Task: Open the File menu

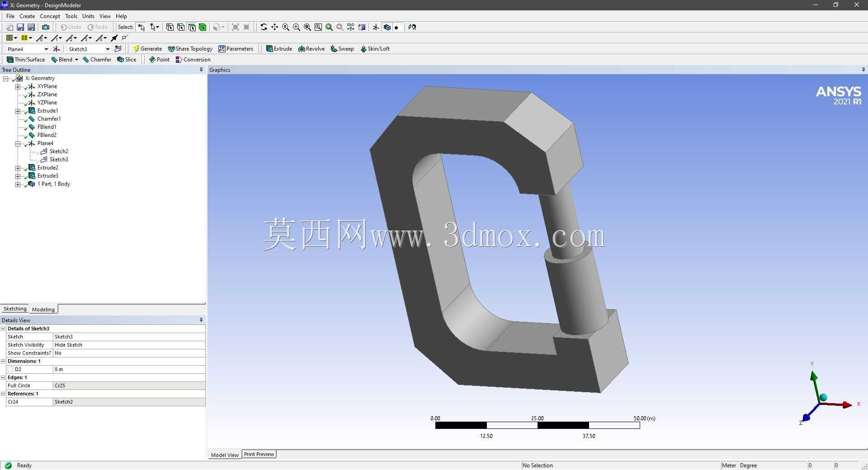Action: point(10,16)
